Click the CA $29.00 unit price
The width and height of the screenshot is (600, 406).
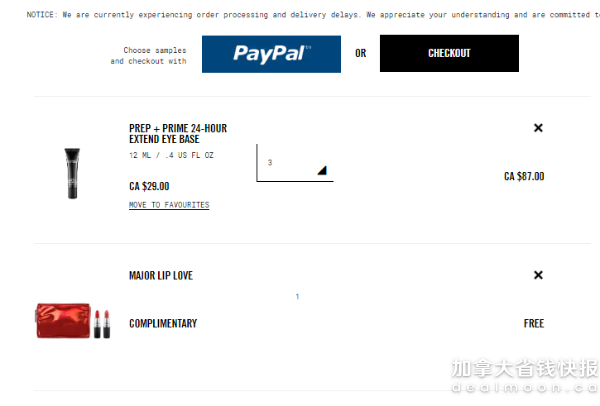149,186
